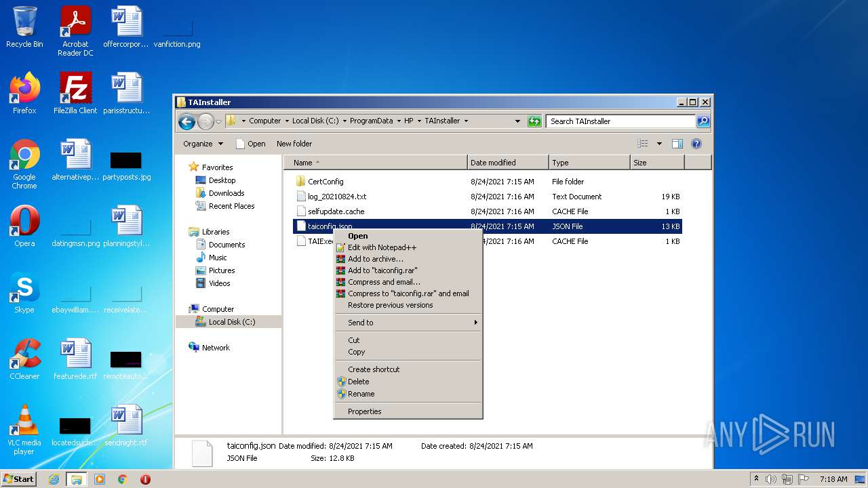Click the New folder button
This screenshot has width=868, height=488.
(x=294, y=144)
